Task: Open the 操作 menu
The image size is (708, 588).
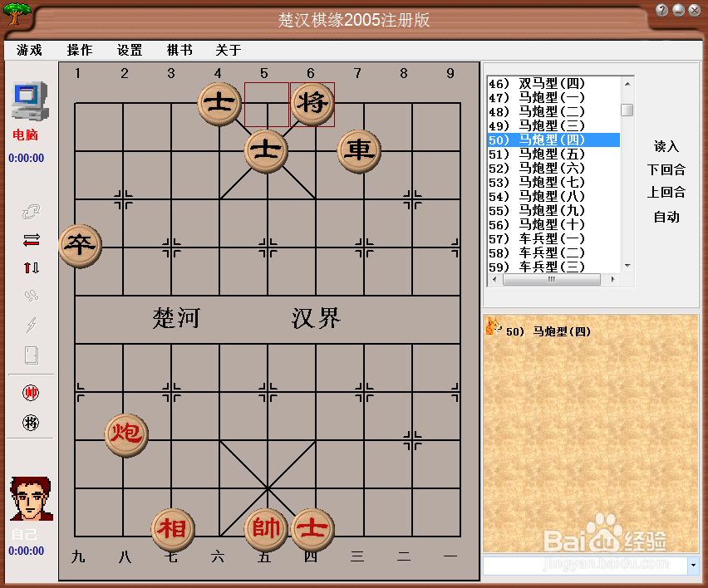Action: [x=80, y=50]
